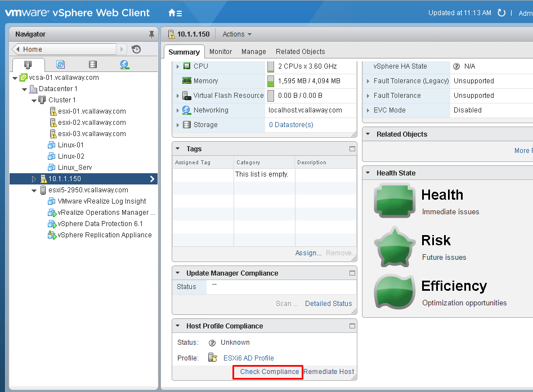The image size is (533, 392).
Task: Click vRealize Operations Manager VM icon
Action: pyautogui.click(x=52, y=213)
